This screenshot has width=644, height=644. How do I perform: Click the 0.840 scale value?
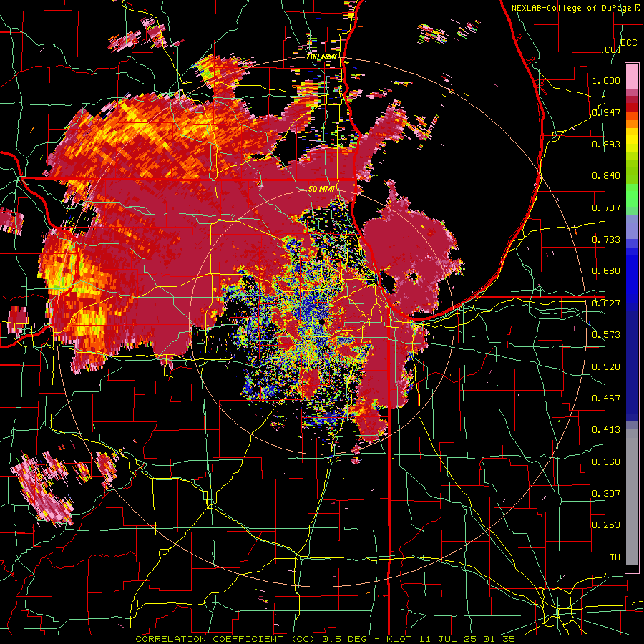click(x=606, y=176)
